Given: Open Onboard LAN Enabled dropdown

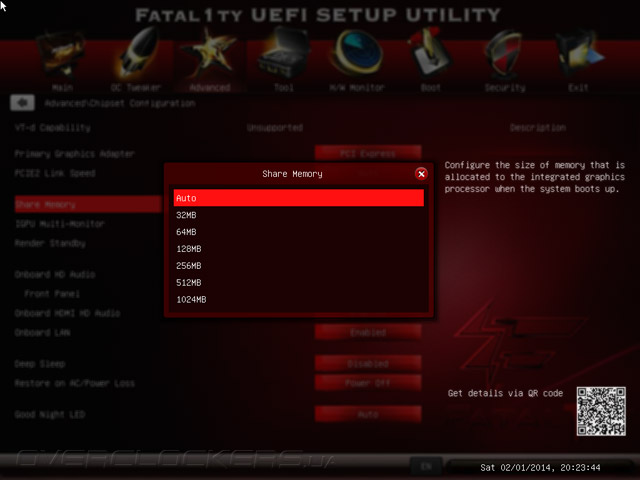Looking at the screenshot, I should (368, 333).
